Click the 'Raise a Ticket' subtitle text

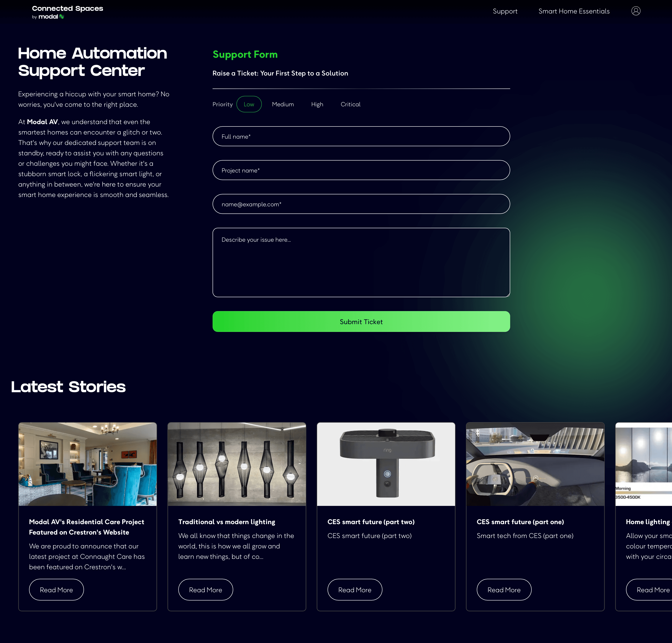pos(280,73)
